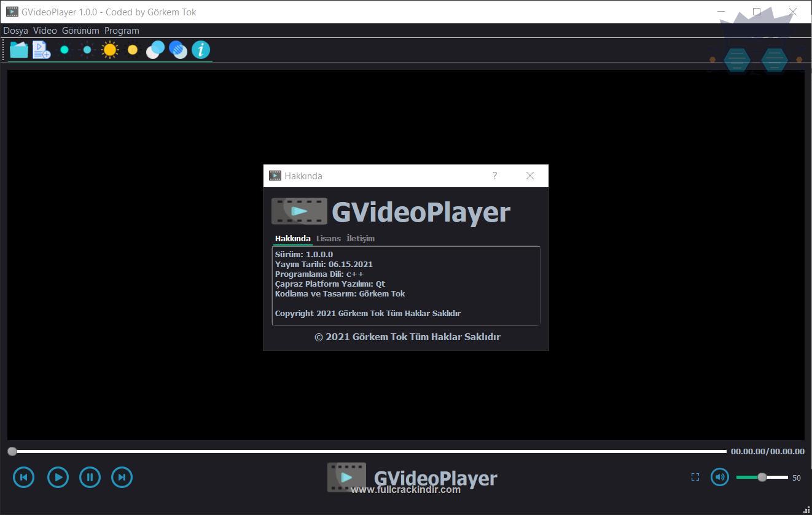Image resolution: width=812 pixels, height=515 pixels.
Task: Open info via the 'i' toolbar icon
Action: pyautogui.click(x=201, y=50)
